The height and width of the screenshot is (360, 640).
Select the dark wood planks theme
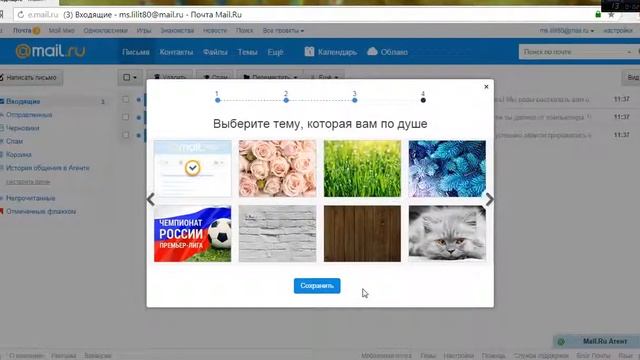362,233
